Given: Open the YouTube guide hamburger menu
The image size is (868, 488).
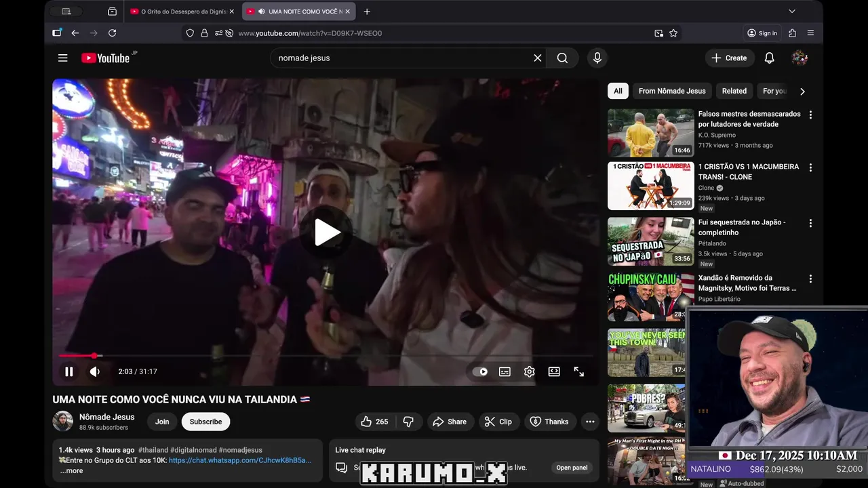Looking at the screenshot, I should tap(63, 58).
